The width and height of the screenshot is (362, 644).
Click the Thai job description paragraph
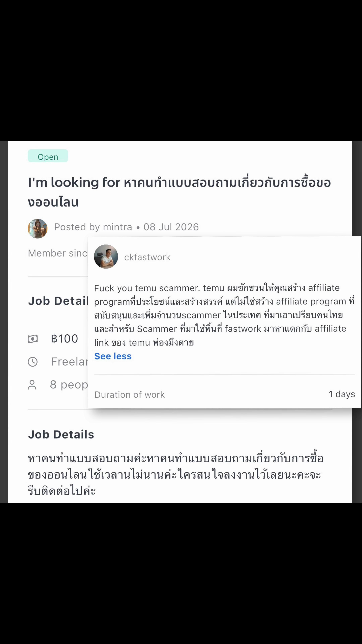pos(176,474)
